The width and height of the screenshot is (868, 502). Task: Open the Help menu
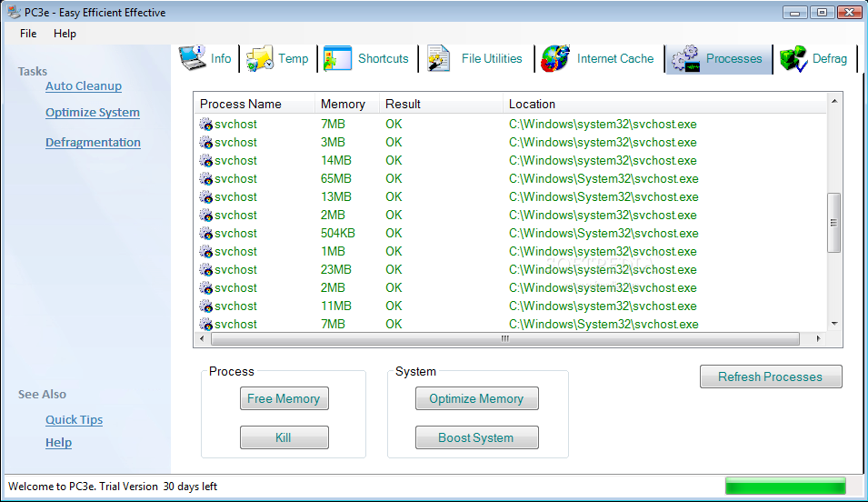(x=65, y=34)
